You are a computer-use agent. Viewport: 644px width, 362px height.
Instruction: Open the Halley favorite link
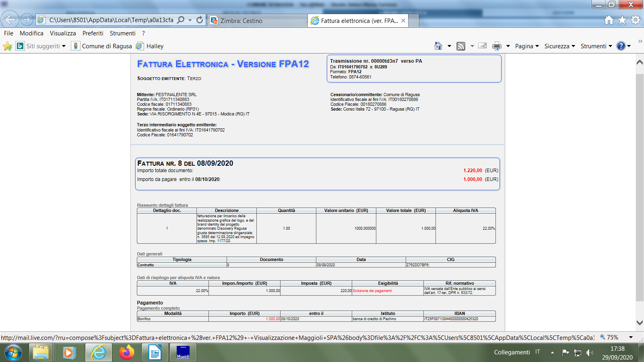pos(155,46)
